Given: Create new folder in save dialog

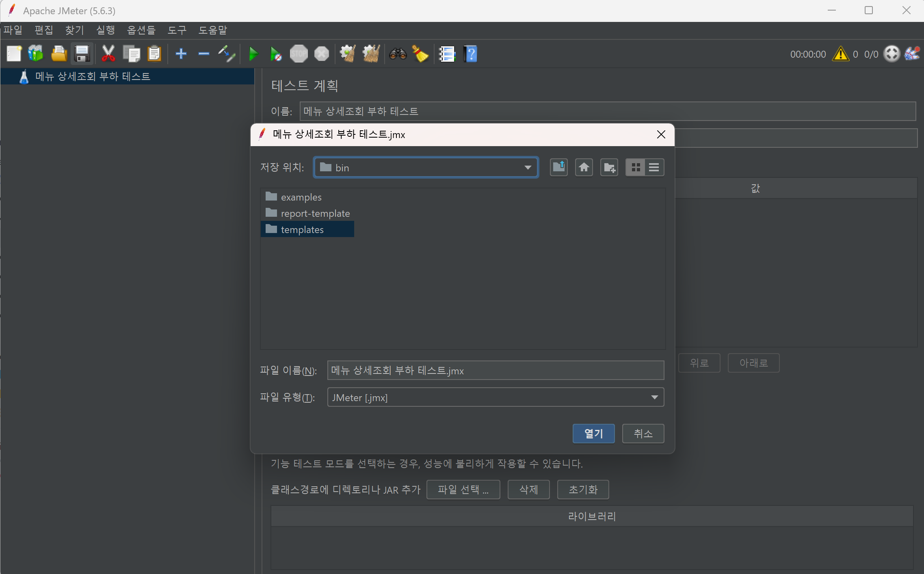Looking at the screenshot, I should [609, 167].
